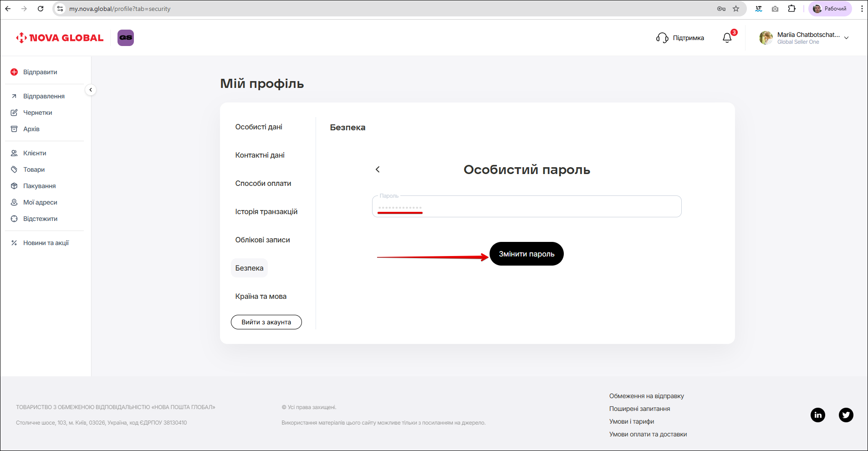Reload the page
The height and width of the screenshot is (451, 868).
(x=41, y=9)
